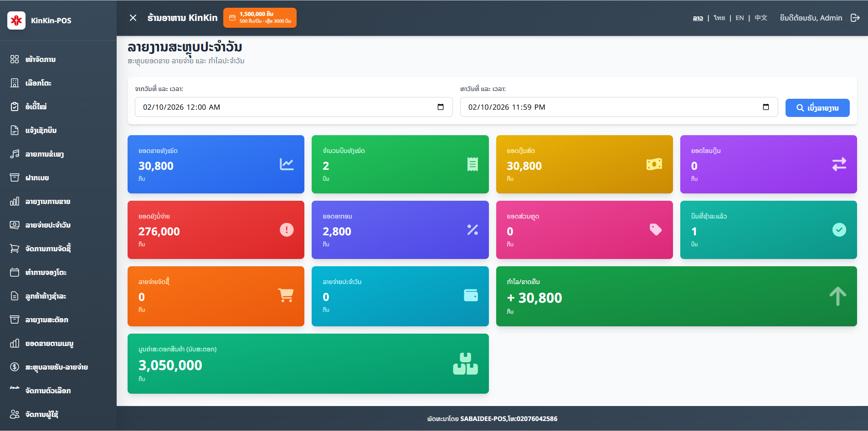868x431 pixels.
Task: Switch language to 中文
Action: tap(760, 18)
